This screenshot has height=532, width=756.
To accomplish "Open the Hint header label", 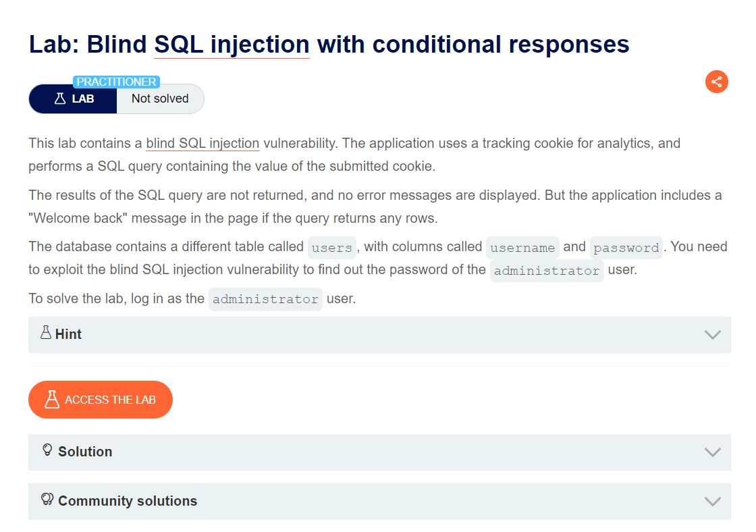I will tap(68, 334).
